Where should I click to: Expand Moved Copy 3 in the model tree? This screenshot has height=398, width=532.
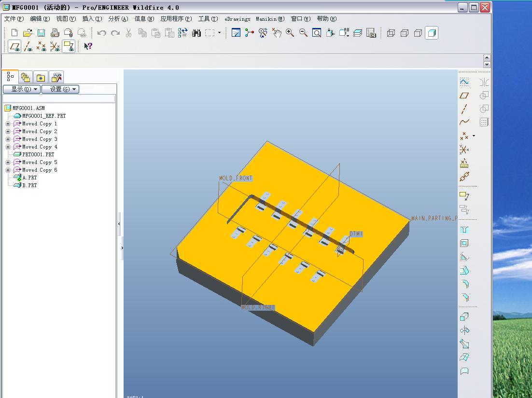tap(8, 139)
